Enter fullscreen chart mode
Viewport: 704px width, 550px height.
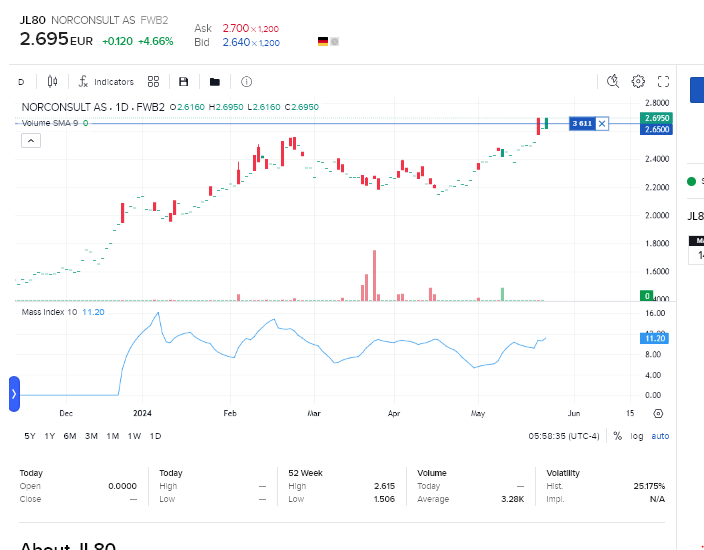(x=663, y=81)
